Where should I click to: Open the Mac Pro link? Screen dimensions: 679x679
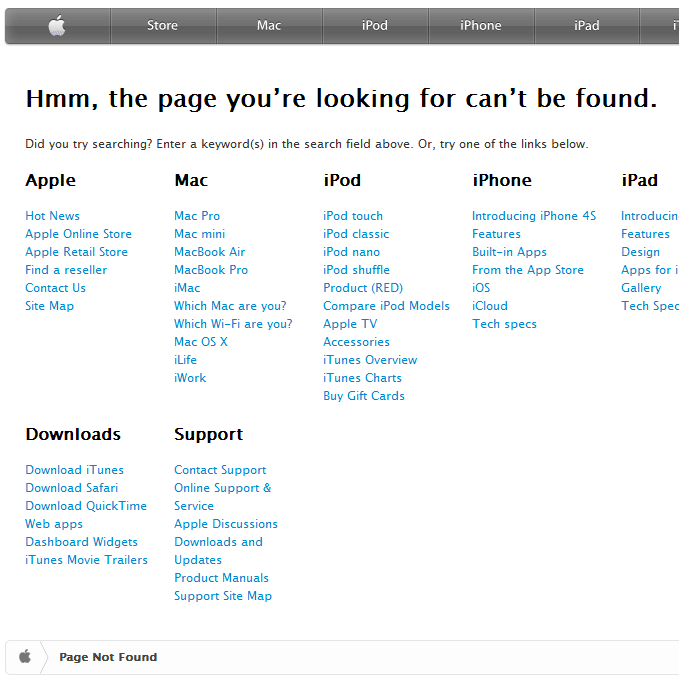pyautogui.click(x=197, y=216)
